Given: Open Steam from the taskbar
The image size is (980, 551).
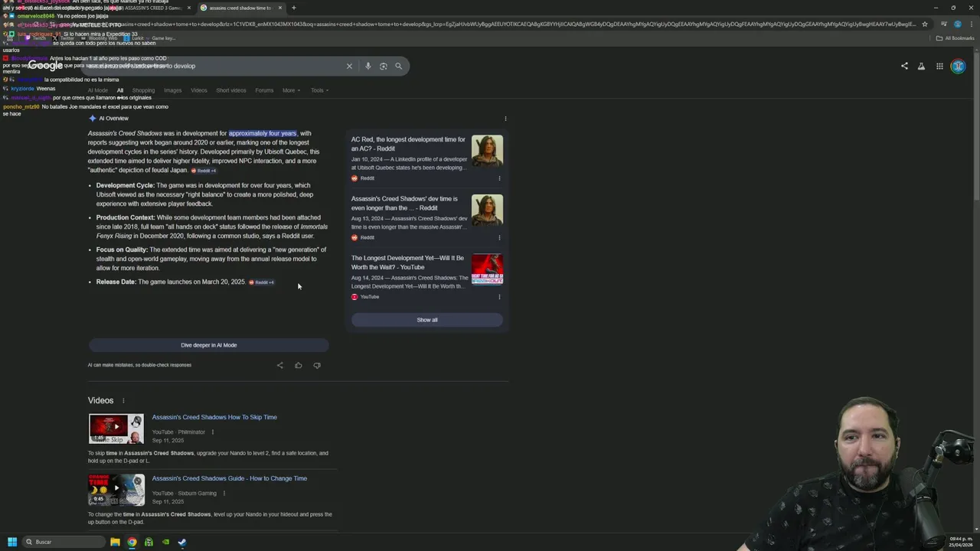Looking at the screenshot, I should [x=182, y=542].
